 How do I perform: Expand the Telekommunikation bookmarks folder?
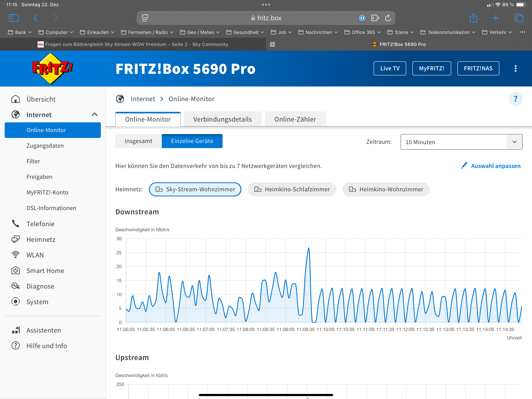[x=448, y=32]
